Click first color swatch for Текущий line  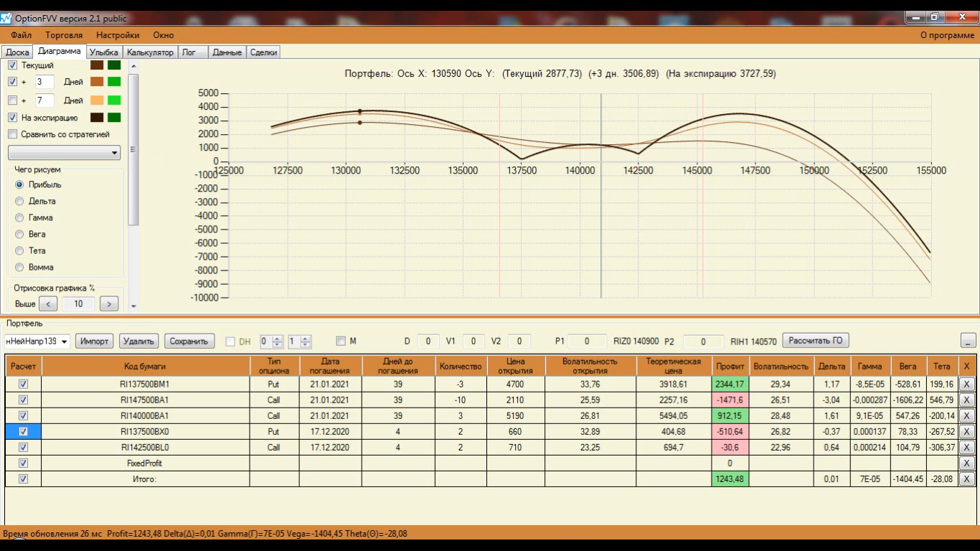pyautogui.click(x=97, y=65)
